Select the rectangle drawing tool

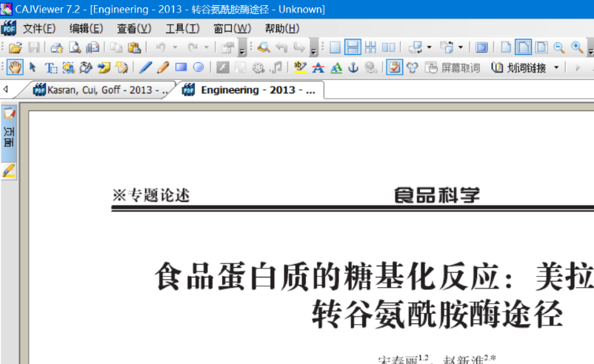pos(181,68)
